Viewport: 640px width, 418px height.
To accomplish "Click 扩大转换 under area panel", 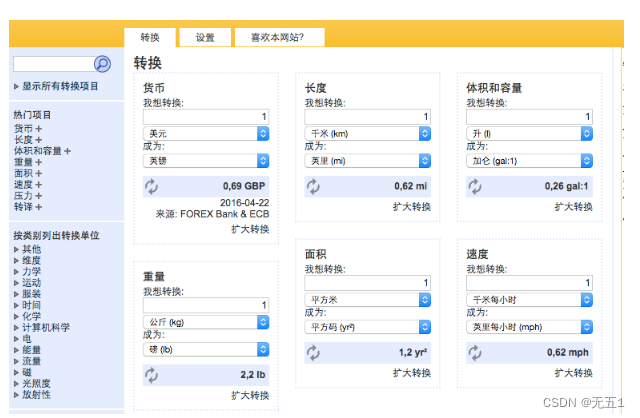I will pos(412,373).
